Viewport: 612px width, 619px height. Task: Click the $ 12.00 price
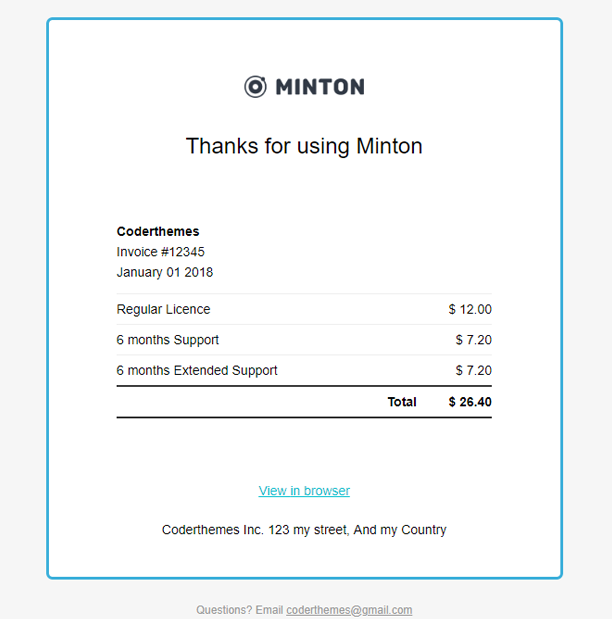coord(470,310)
